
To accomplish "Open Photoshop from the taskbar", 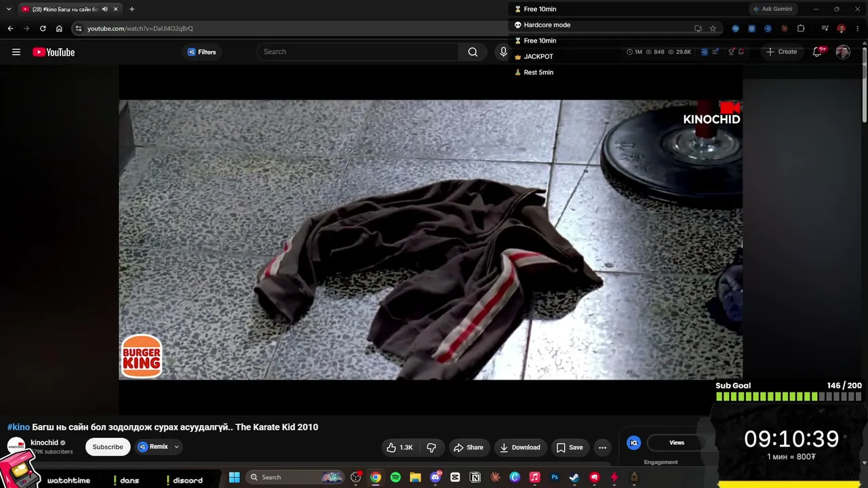I will (x=555, y=477).
